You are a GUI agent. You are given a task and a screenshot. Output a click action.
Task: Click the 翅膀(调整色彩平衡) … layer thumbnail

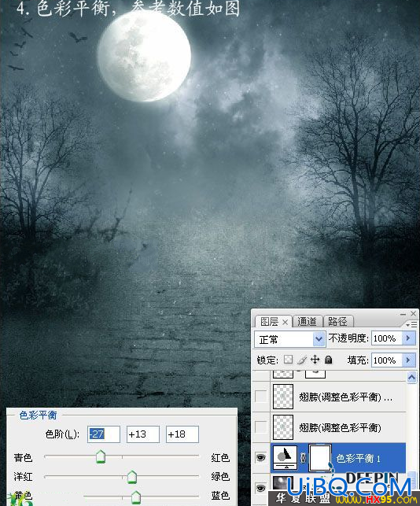click(283, 397)
